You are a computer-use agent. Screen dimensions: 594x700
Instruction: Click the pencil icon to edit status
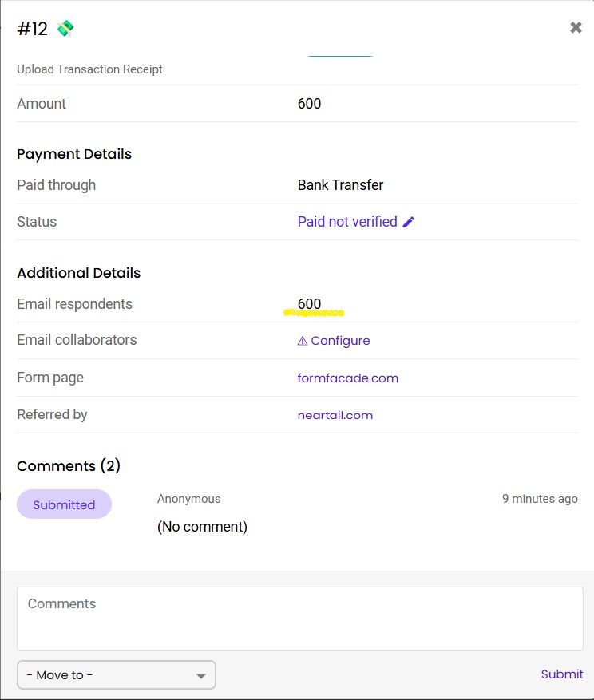pyautogui.click(x=409, y=222)
